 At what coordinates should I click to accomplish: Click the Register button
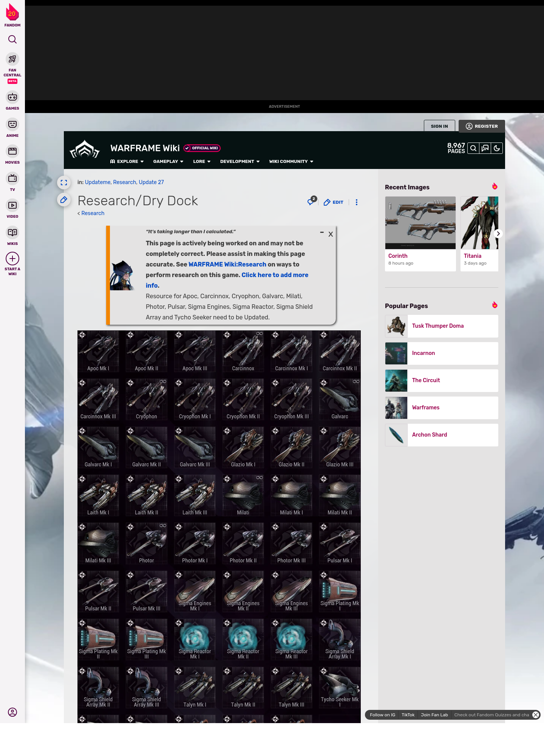coord(482,126)
